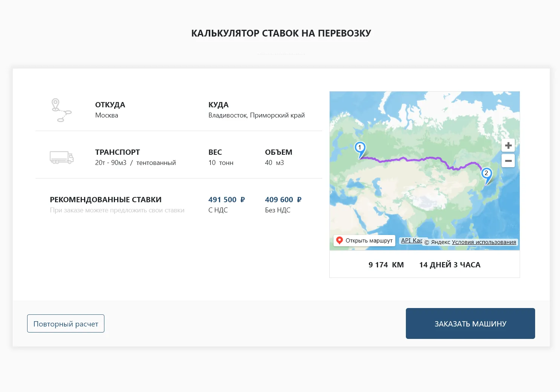Click the РЕКОМЕНДОВАННЫЕ СТАВКИ heading
The height and width of the screenshot is (392, 560).
(106, 200)
